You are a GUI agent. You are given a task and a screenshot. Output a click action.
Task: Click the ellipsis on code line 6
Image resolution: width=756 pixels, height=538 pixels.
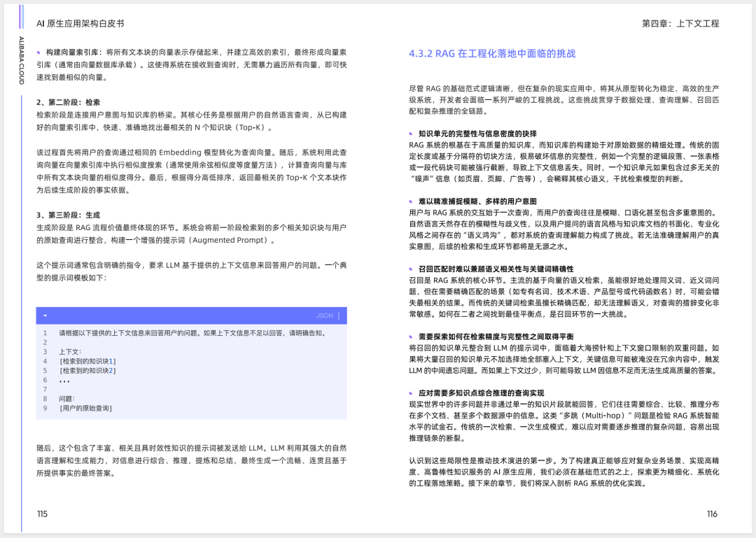(64, 381)
